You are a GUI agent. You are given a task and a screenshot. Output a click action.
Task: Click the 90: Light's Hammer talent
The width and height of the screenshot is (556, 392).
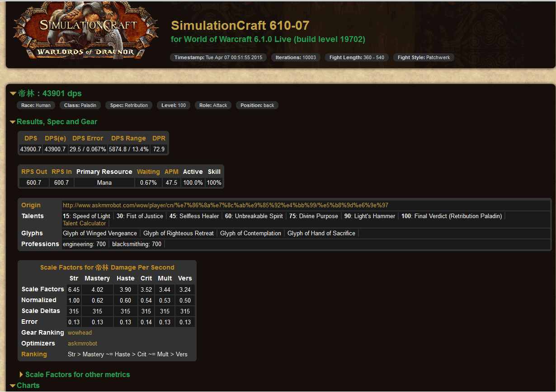[x=370, y=216]
